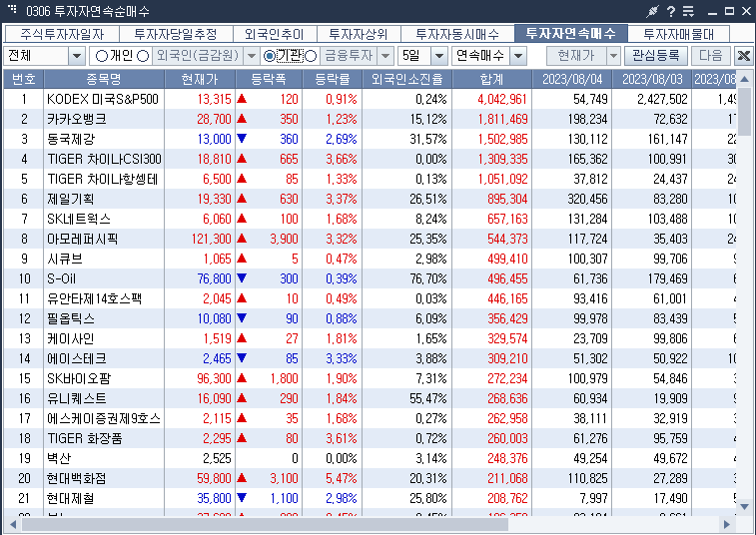Screen dimensions: 756x535
Task: Click the horizontal scrollbar left arrow
Action: coord(12,524)
